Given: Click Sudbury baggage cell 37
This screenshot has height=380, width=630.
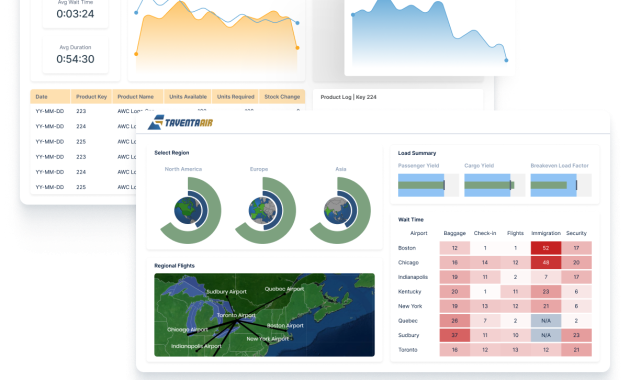Looking at the screenshot, I should [x=454, y=335].
